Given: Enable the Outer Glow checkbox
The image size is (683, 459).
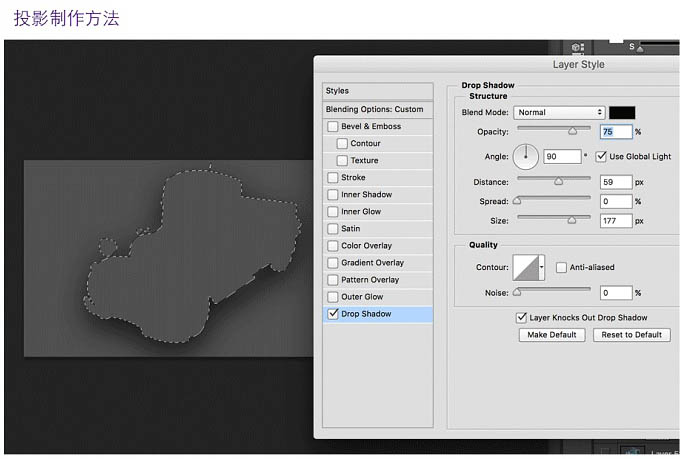Looking at the screenshot, I should pos(333,297).
